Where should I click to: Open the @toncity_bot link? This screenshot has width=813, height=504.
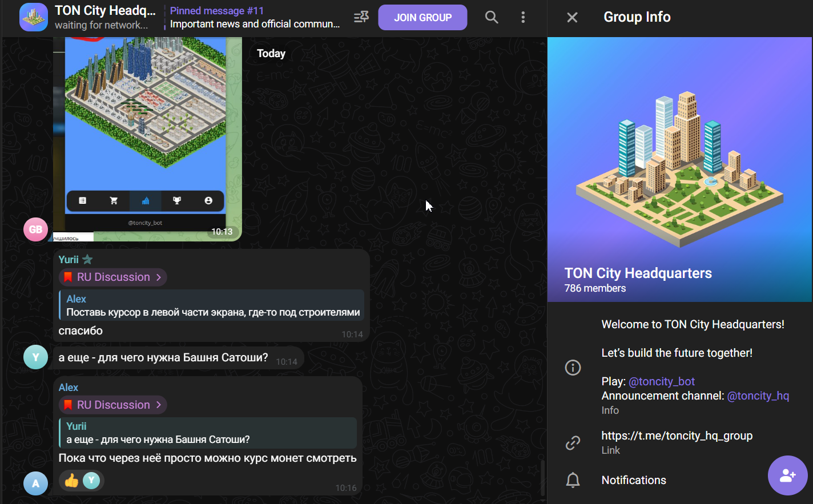pyautogui.click(x=662, y=382)
